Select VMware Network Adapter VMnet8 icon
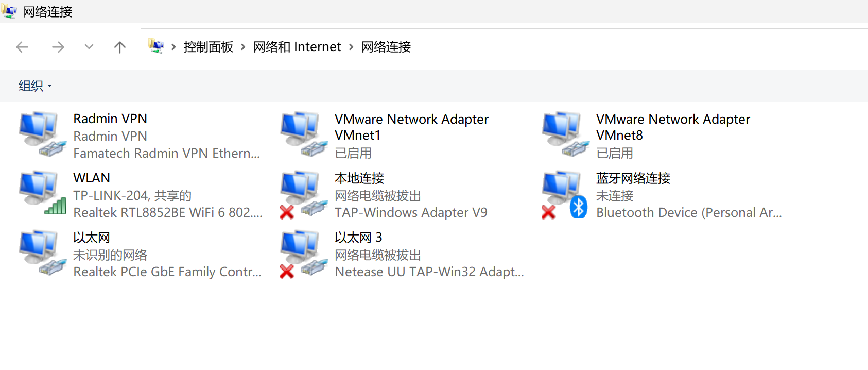The height and width of the screenshot is (370, 868). (x=566, y=135)
